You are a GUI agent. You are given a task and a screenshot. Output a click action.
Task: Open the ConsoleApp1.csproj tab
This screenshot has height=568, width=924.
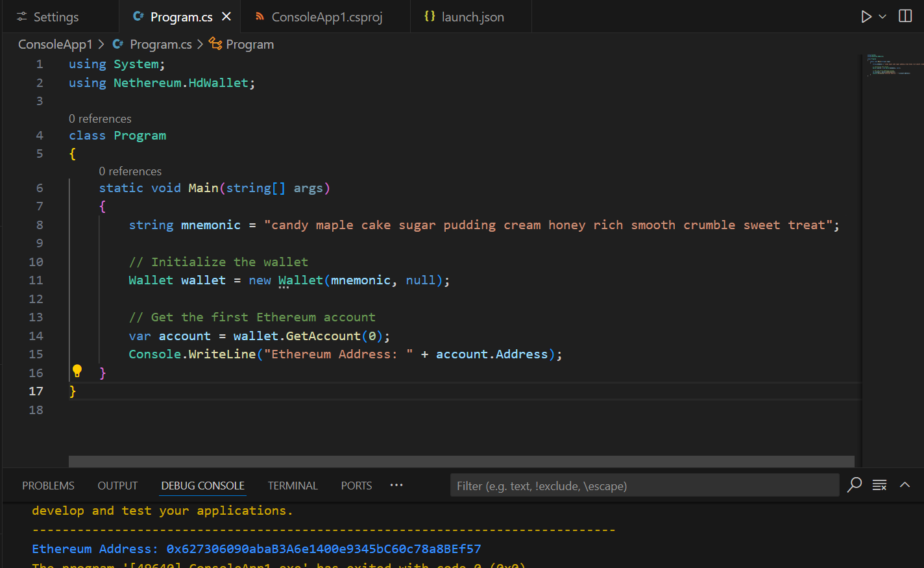pyautogui.click(x=319, y=17)
